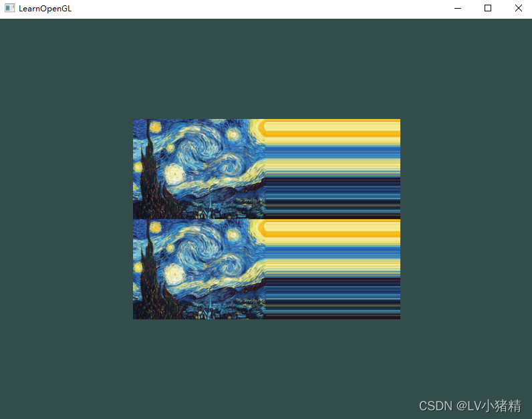Click the LearnOpenGL title text
This screenshot has width=532, height=419.
coord(45,9)
